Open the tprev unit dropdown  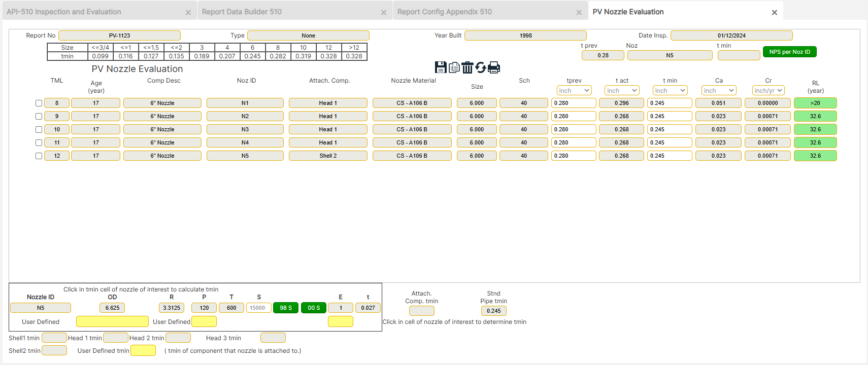(574, 91)
